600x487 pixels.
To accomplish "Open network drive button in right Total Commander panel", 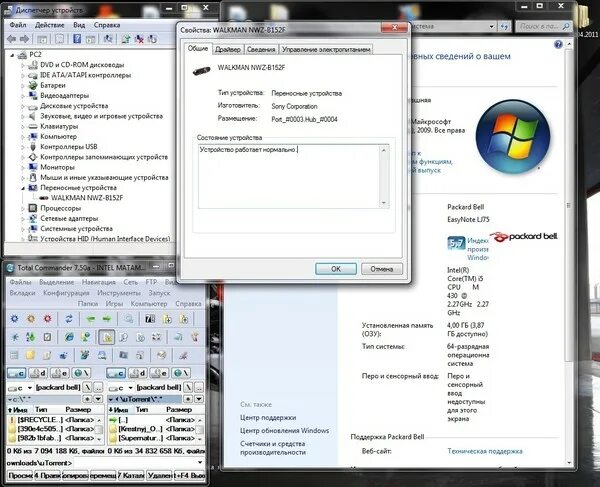I will 181,373.
